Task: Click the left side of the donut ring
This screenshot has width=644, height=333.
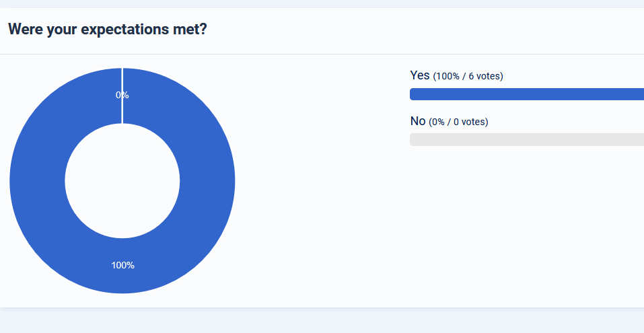Action: [x=37, y=180]
